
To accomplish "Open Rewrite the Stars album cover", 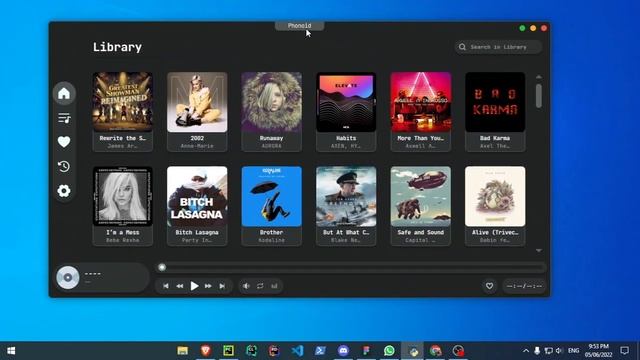I will click(x=123, y=102).
